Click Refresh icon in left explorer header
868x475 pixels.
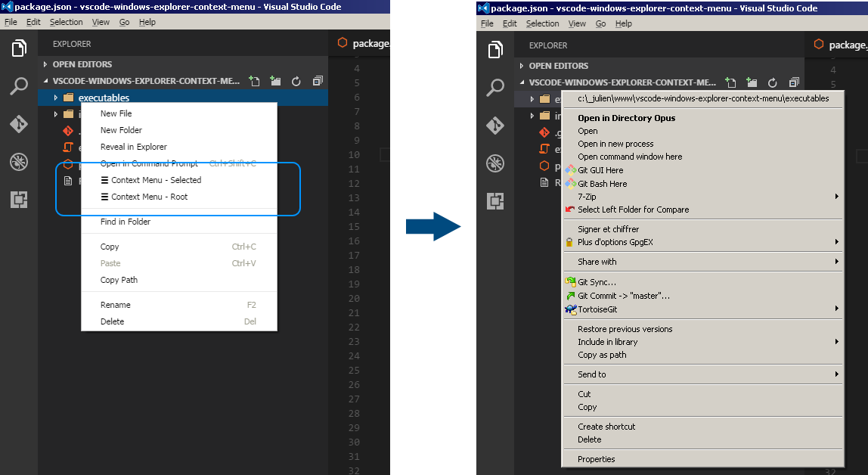pos(296,82)
